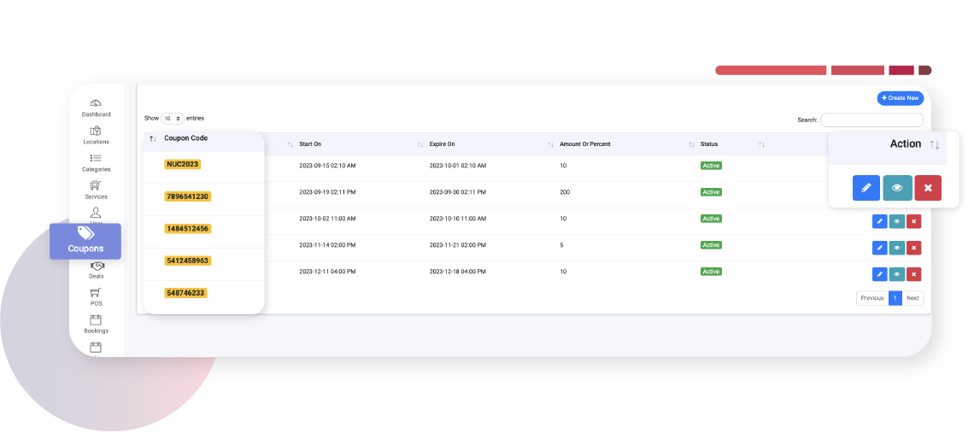Open the POS sidebar icon
980x445 pixels.
[x=96, y=294]
